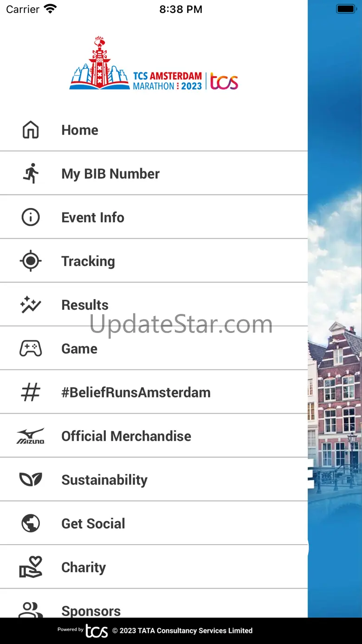Click the Results sparkle chart icon

31,305
